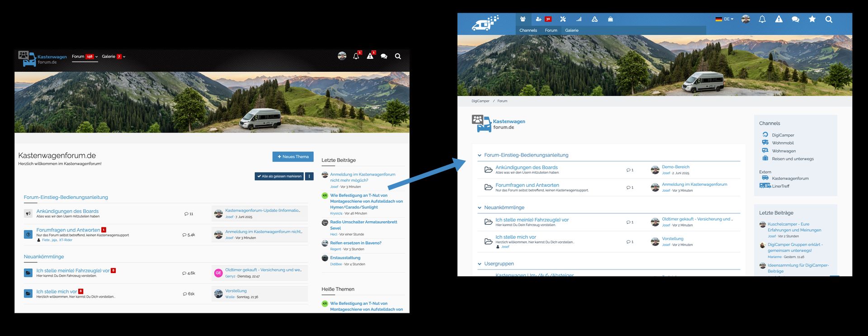Open Reisen und unterwegs channel

click(793, 159)
